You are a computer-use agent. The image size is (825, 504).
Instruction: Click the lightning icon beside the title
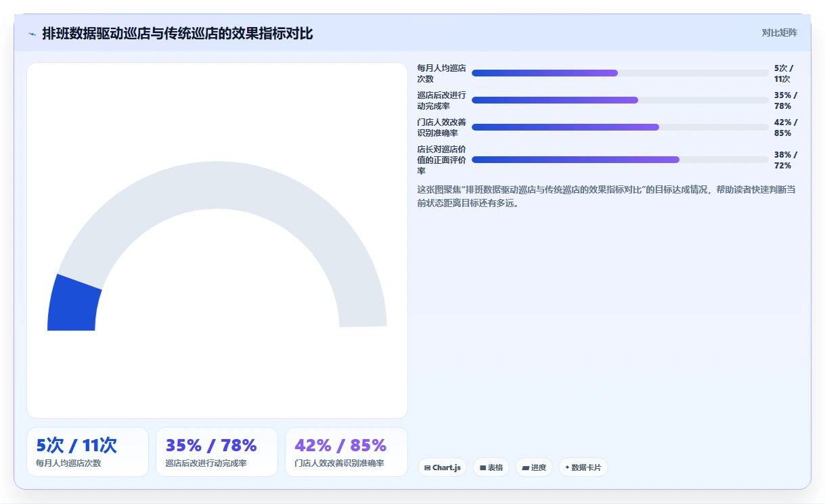32,34
